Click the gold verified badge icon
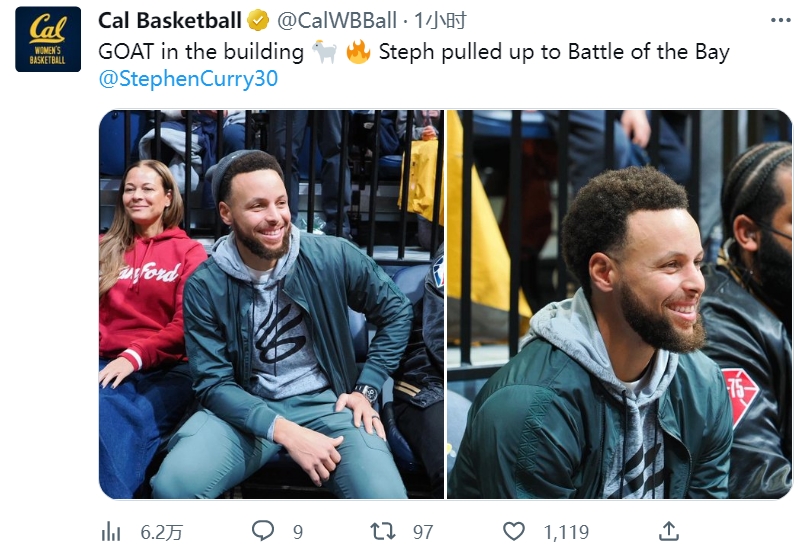 click(x=258, y=21)
